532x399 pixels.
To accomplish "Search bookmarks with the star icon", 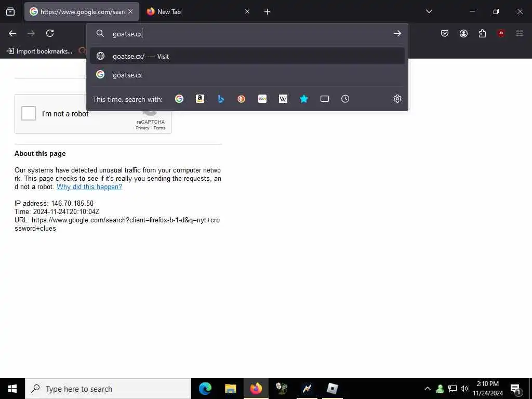I will pos(303,99).
